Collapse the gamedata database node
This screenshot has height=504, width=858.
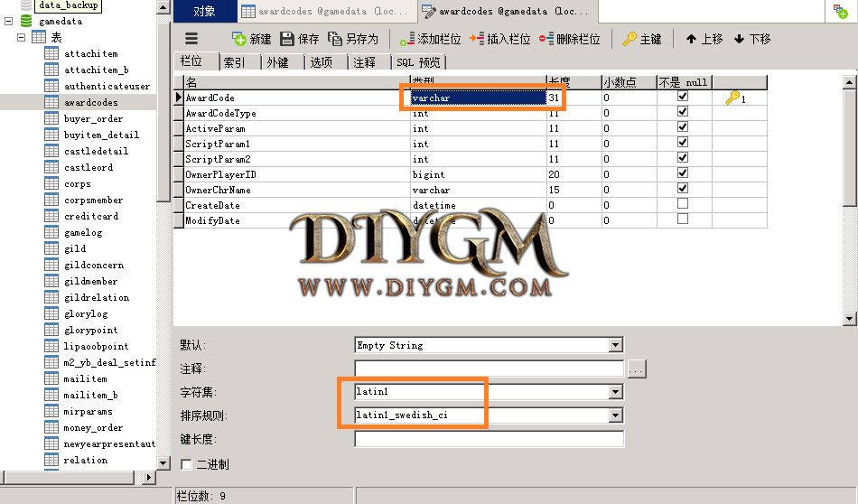tap(8, 22)
